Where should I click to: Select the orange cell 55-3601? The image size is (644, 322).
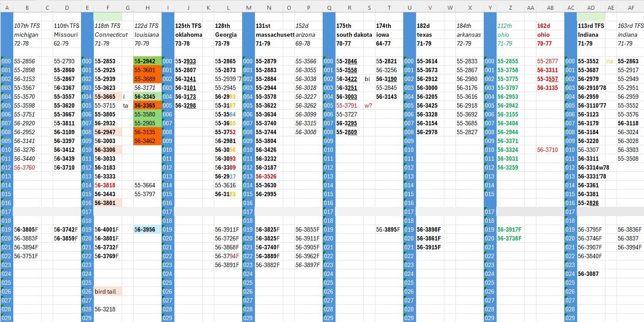(147, 70)
